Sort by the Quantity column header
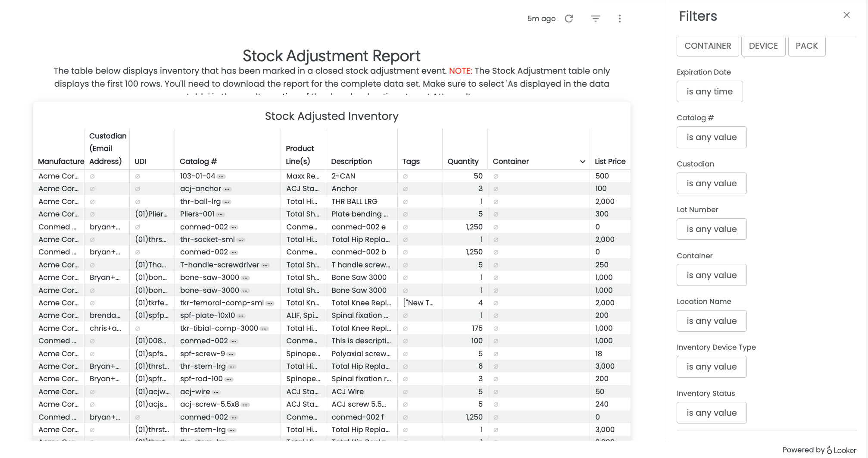 click(x=462, y=161)
